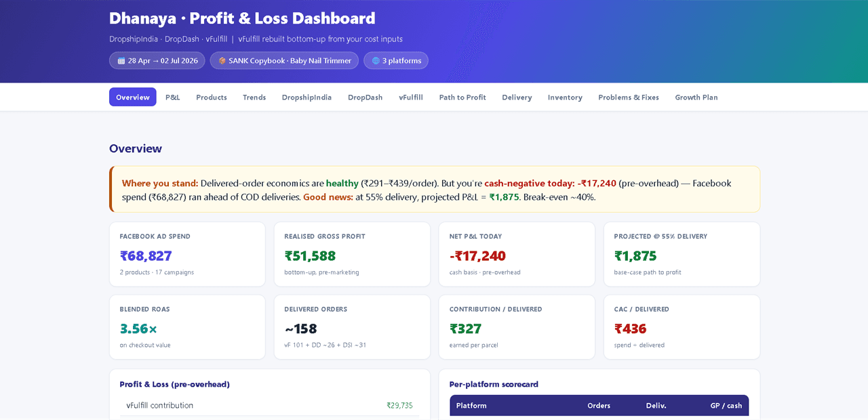Click the Platform column header
Image resolution: width=868 pixels, height=420 pixels.
click(471, 406)
